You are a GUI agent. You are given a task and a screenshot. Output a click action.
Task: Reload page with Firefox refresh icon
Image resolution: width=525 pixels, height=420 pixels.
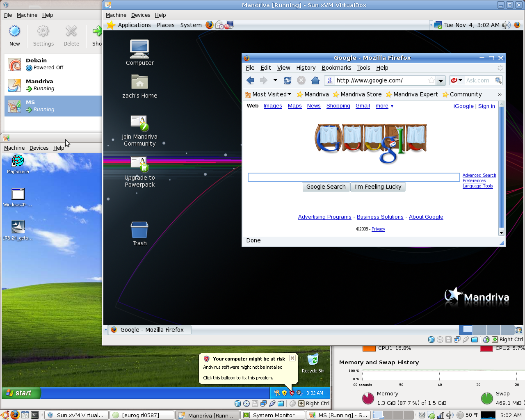[x=288, y=80]
